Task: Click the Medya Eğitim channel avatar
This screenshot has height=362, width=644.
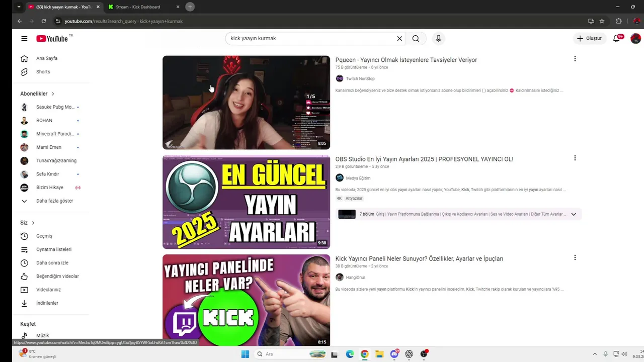Action: click(340, 178)
